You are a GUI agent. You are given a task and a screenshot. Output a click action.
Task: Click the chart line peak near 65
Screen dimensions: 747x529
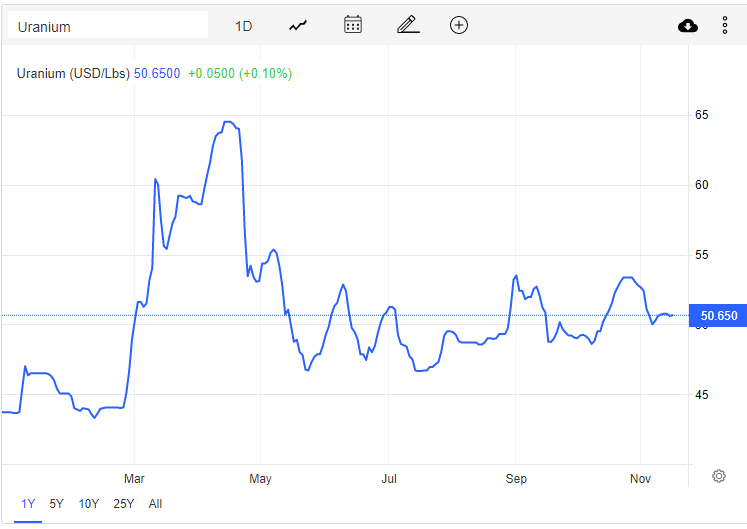[x=229, y=122]
